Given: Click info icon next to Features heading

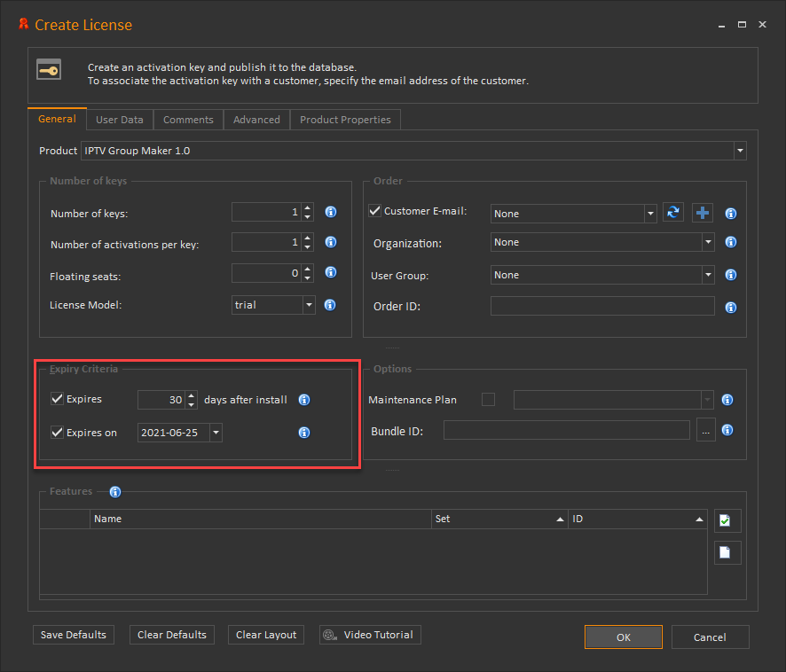Looking at the screenshot, I should click(x=115, y=492).
